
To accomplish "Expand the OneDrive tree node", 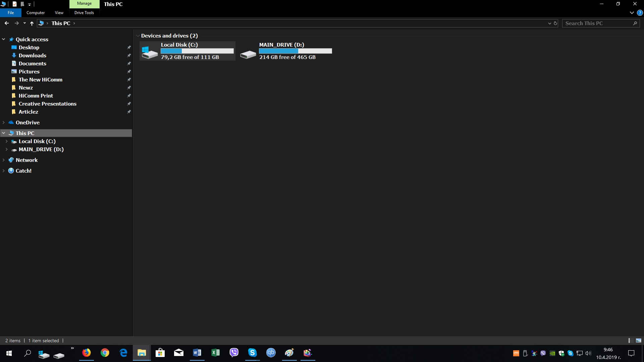I will pyautogui.click(x=4, y=122).
